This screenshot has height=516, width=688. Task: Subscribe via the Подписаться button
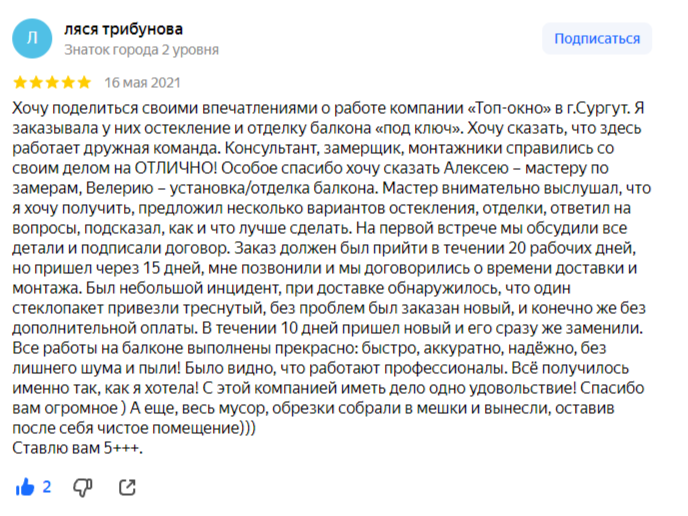pos(597,39)
